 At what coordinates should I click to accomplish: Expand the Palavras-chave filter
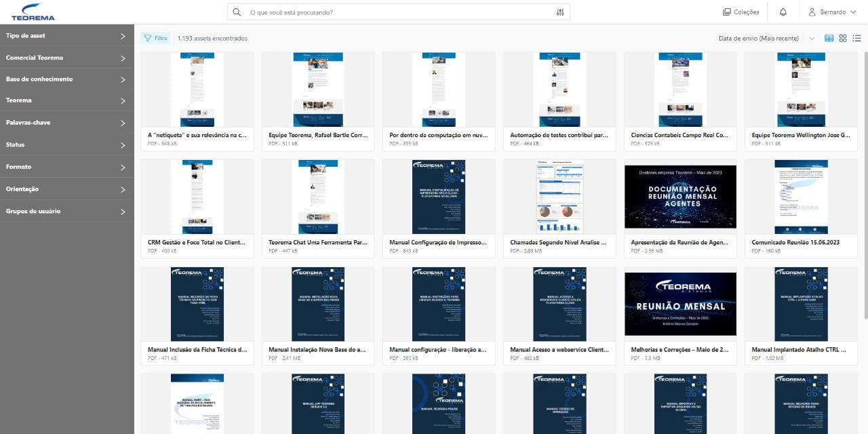point(67,123)
